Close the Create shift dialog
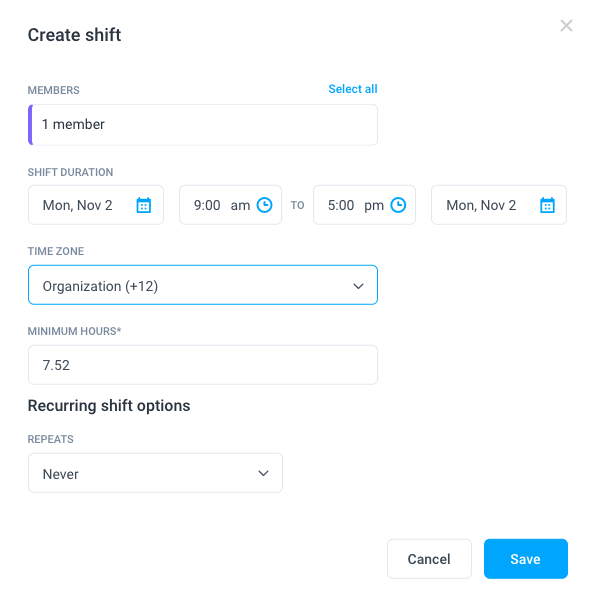Screen dimensions: 594x602 click(566, 26)
